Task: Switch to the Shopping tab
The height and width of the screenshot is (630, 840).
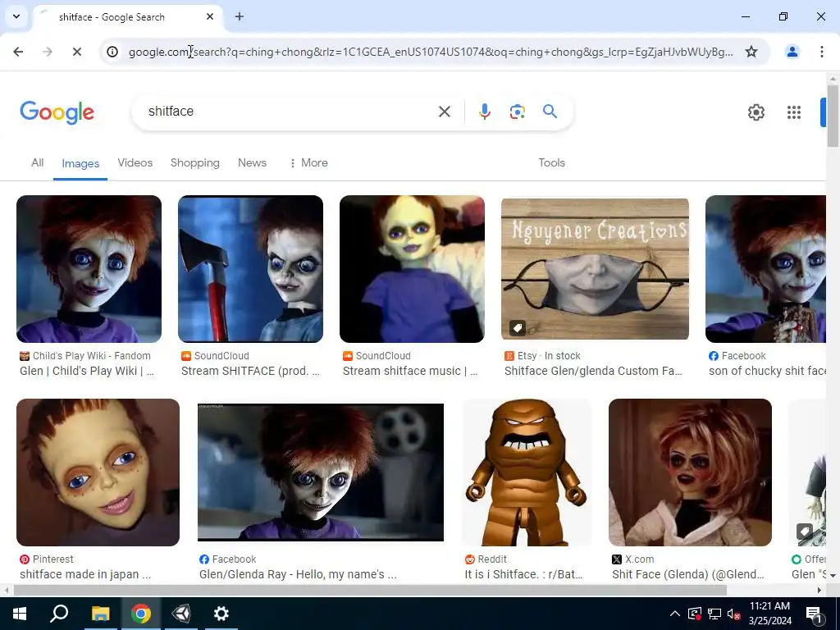Action: pyautogui.click(x=195, y=163)
